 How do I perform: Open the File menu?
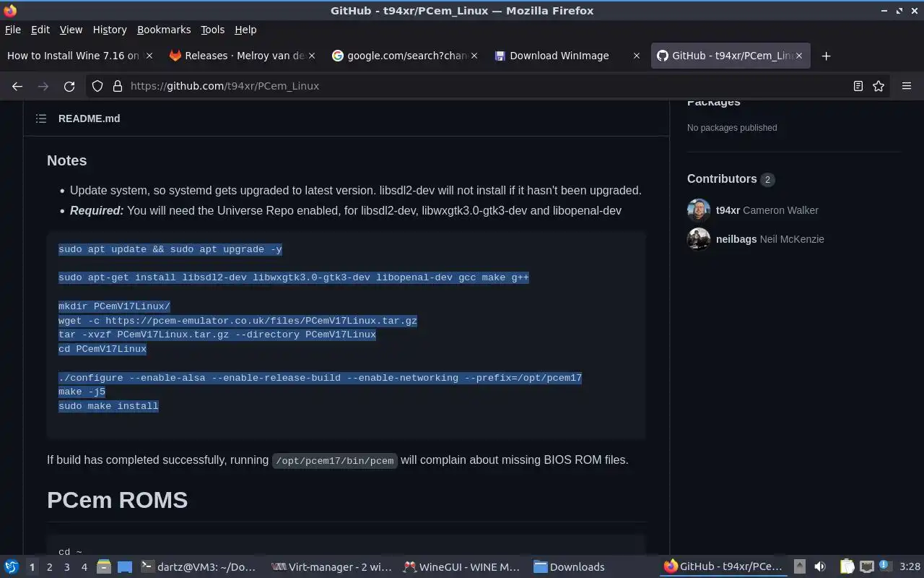[13, 30]
